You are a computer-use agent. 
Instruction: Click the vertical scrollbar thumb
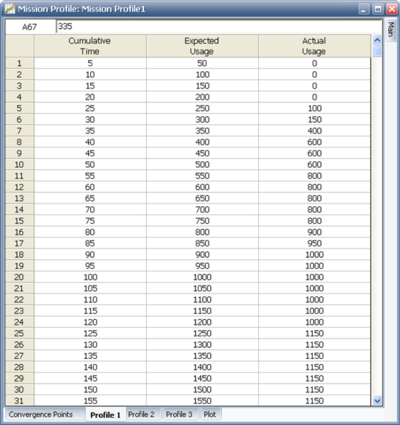377,52
